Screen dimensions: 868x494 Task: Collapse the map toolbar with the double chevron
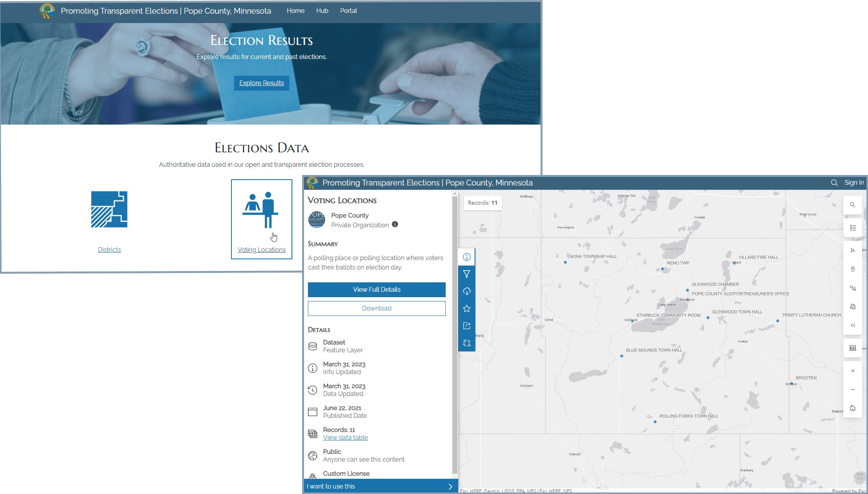click(853, 325)
